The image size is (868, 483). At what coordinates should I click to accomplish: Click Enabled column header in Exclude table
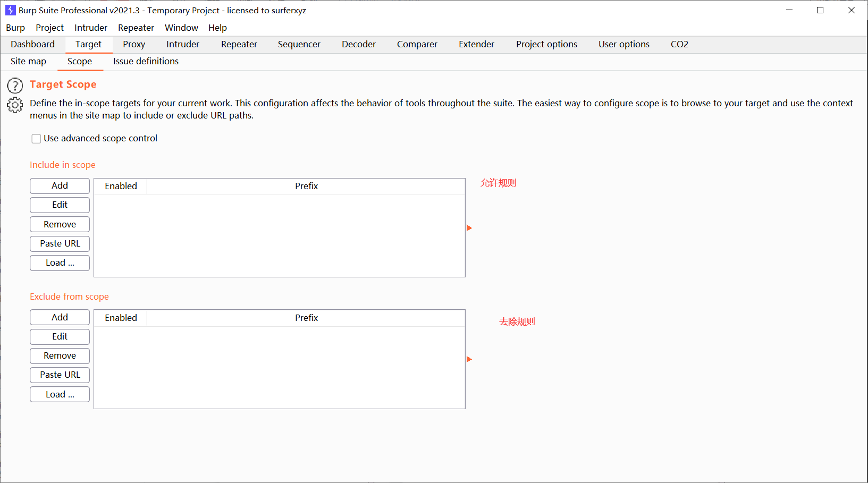121,318
